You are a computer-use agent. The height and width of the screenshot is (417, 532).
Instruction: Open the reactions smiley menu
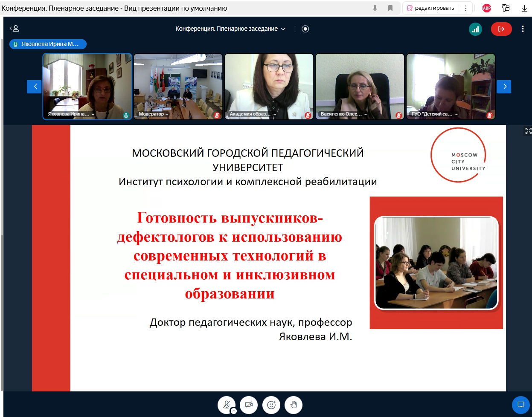click(x=271, y=405)
